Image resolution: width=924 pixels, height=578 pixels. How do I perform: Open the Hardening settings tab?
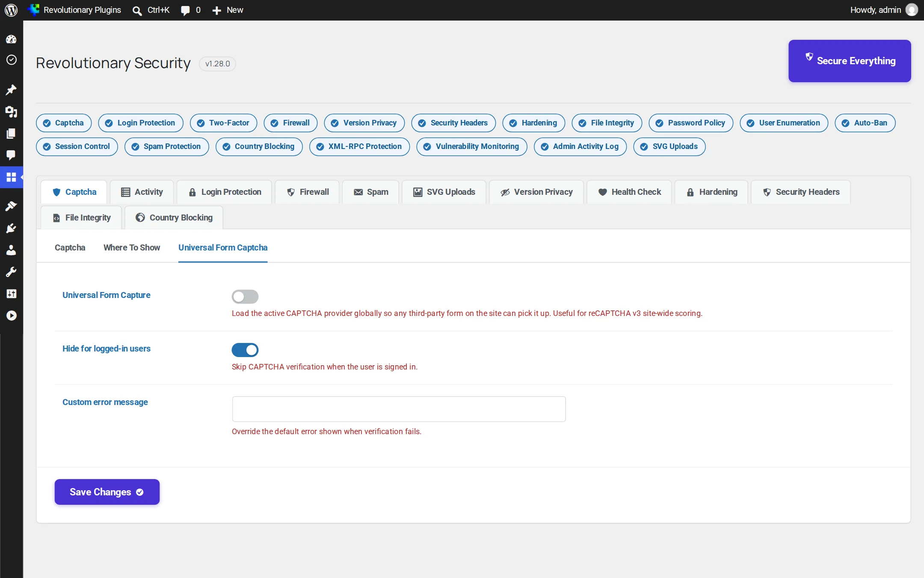coord(711,192)
